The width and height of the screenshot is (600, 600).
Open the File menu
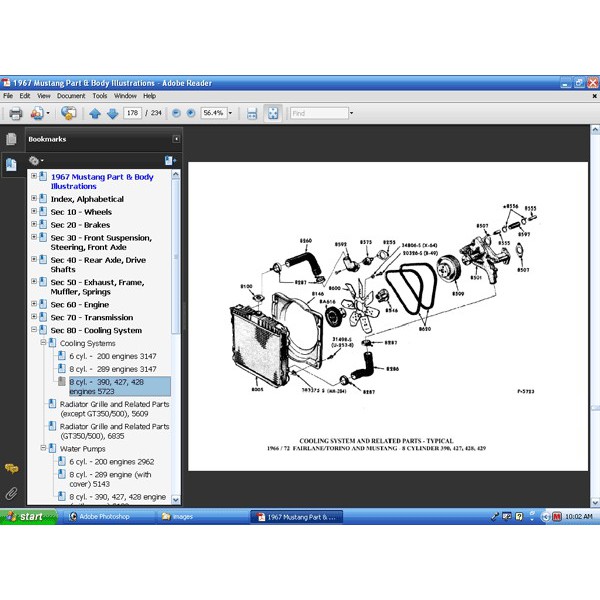pyautogui.click(x=8, y=96)
